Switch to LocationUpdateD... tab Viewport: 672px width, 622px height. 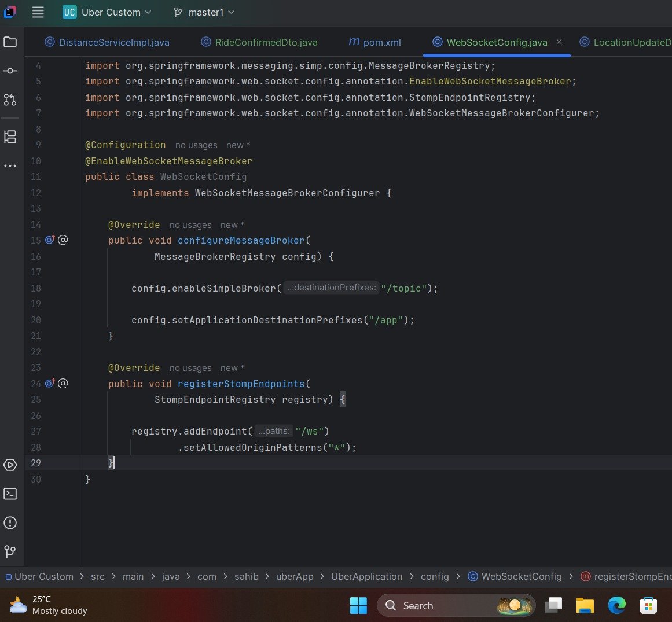click(x=625, y=42)
